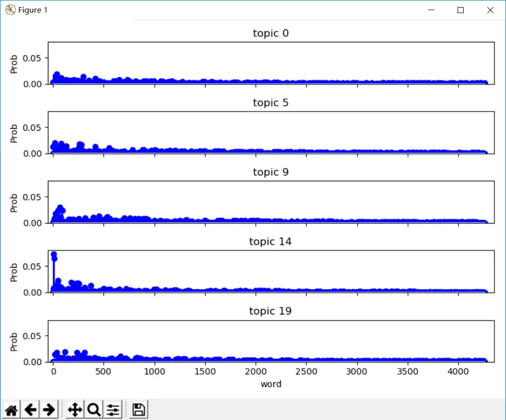Image resolution: width=506 pixels, height=420 pixels.
Task: Click x-axis tick label 3000
Action: 357,372
